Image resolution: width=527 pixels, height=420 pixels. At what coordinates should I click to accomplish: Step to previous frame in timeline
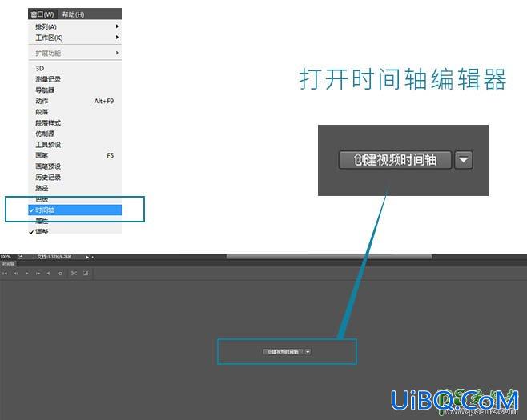[x=16, y=274]
